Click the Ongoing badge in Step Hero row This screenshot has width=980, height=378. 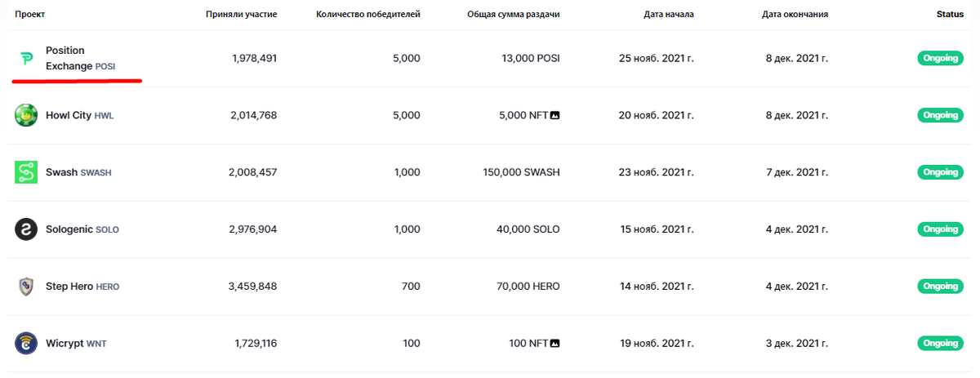point(940,287)
